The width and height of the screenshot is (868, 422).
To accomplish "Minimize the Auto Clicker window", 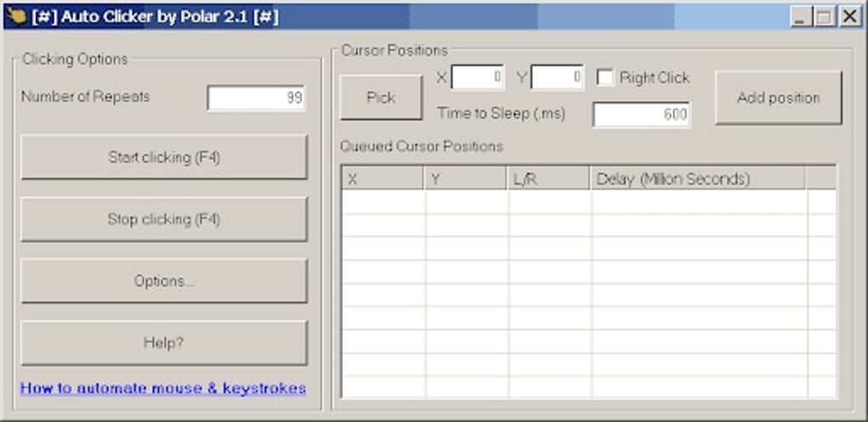I will point(799,17).
